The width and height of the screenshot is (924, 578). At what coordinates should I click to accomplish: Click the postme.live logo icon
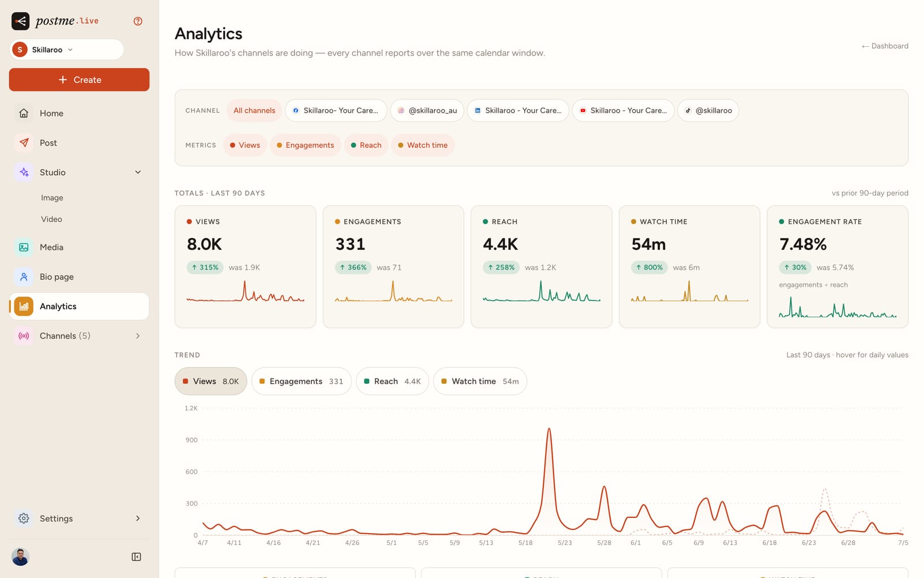coord(20,21)
